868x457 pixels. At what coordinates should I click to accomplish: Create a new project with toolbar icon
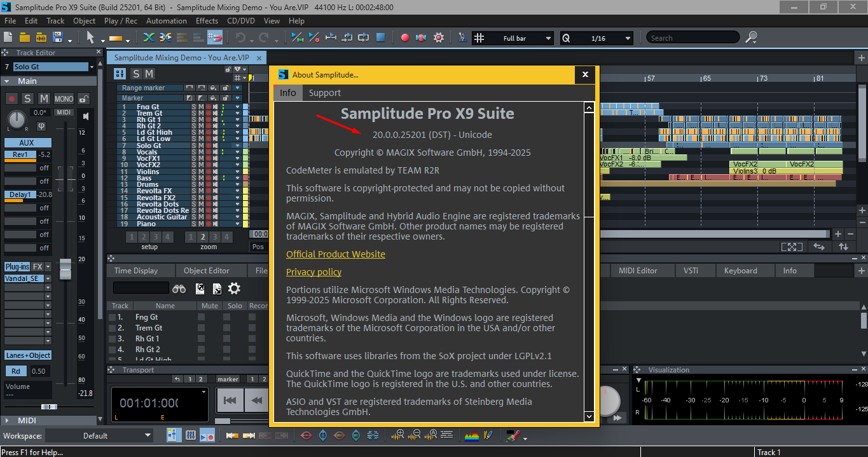point(9,38)
